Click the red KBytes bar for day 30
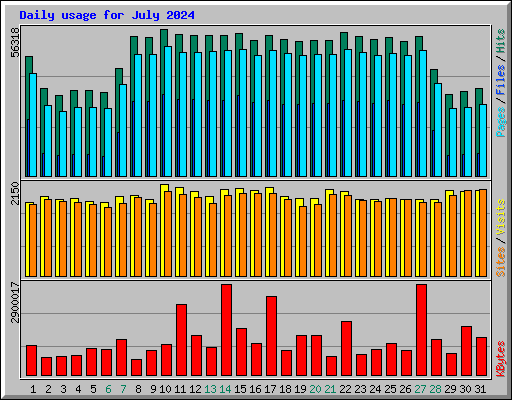This screenshot has width=512, height=400. click(x=466, y=351)
